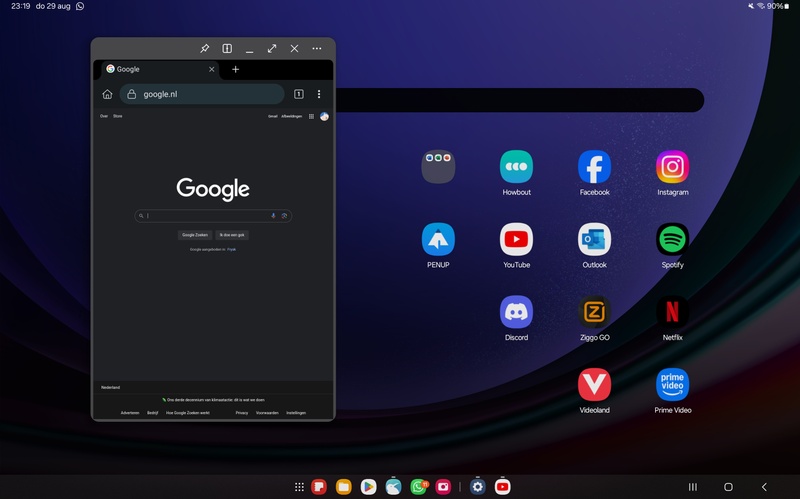The height and width of the screenshot is (499, 800).
Task: Open the blue bird browser in taskbar
Action: coord(393,487)
